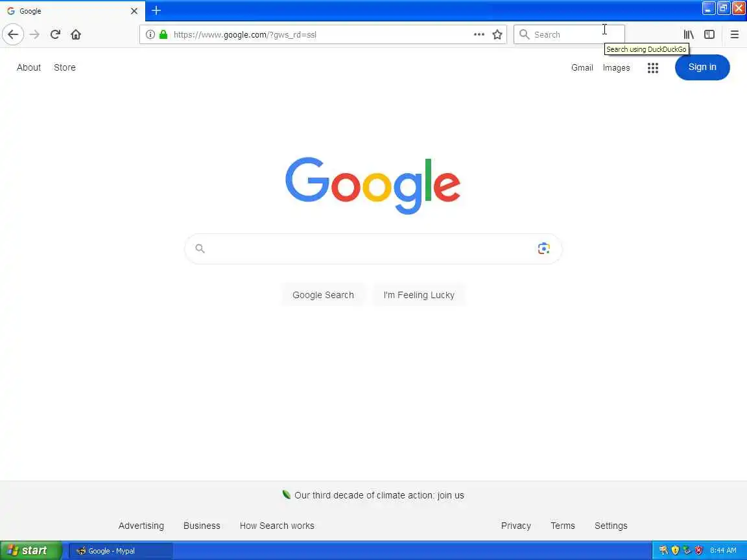Bookmark this page with the star
Viewport: 747px width, 560px height.
pos(497,34)
